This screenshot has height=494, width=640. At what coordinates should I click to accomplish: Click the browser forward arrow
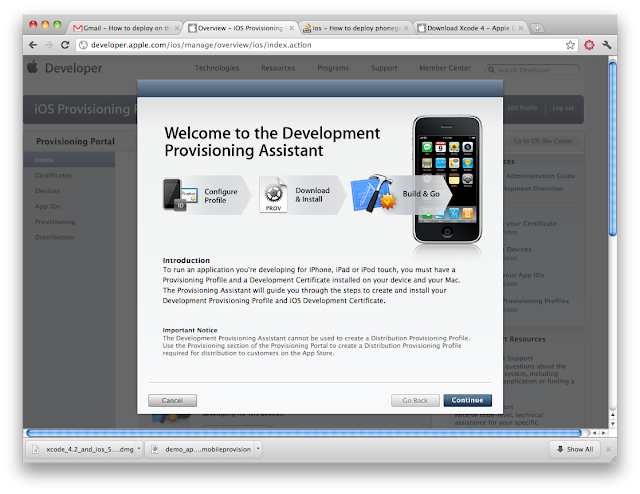[x=49, y=45]
